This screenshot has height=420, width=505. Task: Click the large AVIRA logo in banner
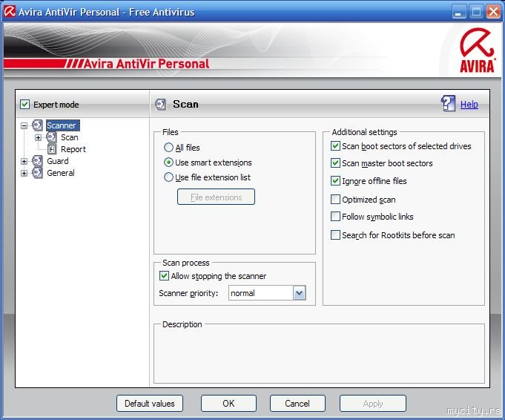(477, 50)
